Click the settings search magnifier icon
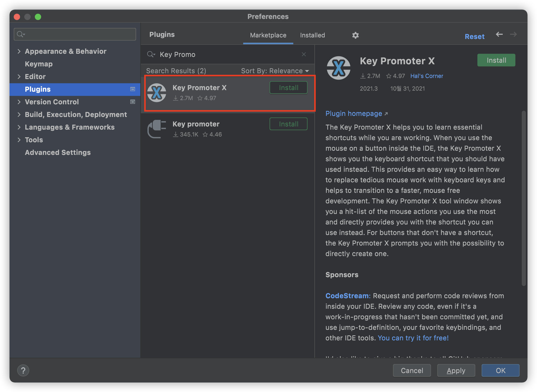The image size is (537, 392). click(x=21, y=34)
